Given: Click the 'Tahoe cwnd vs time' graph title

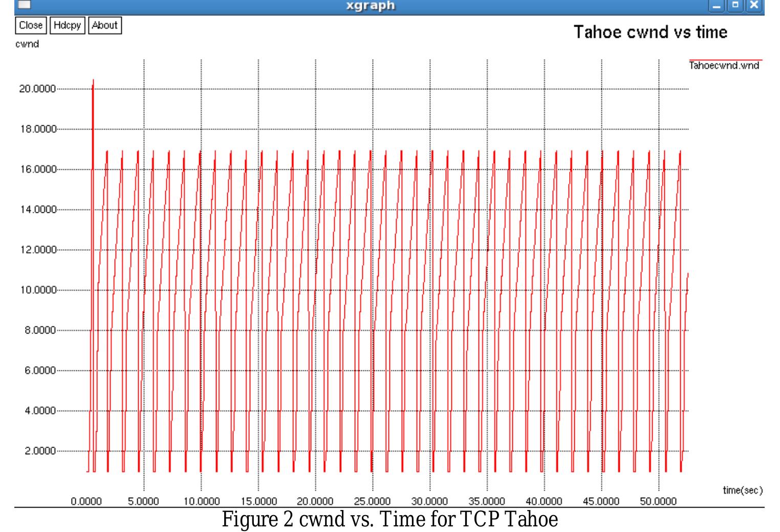Looking at the screenshot, I should coord(650,32).
